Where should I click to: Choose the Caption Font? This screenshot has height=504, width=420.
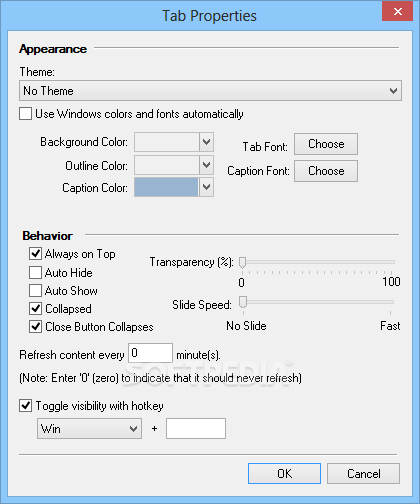tap(326, 171)
